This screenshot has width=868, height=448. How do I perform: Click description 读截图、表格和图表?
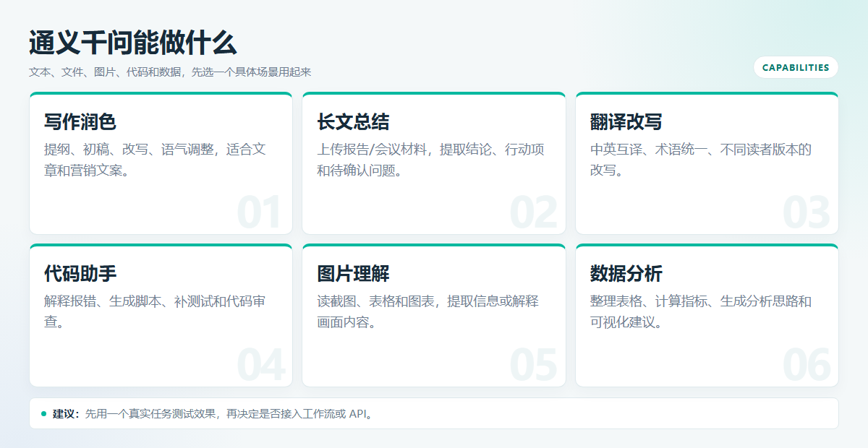pos(427,311)
